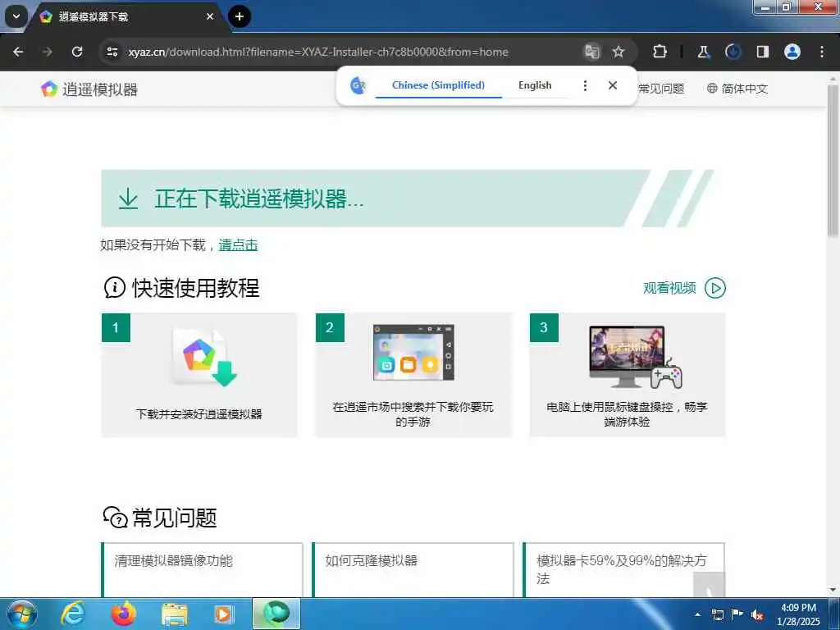The image size is (840, 630).
Task: Click the active green browser taskbar icon
Action: point(276,614)
